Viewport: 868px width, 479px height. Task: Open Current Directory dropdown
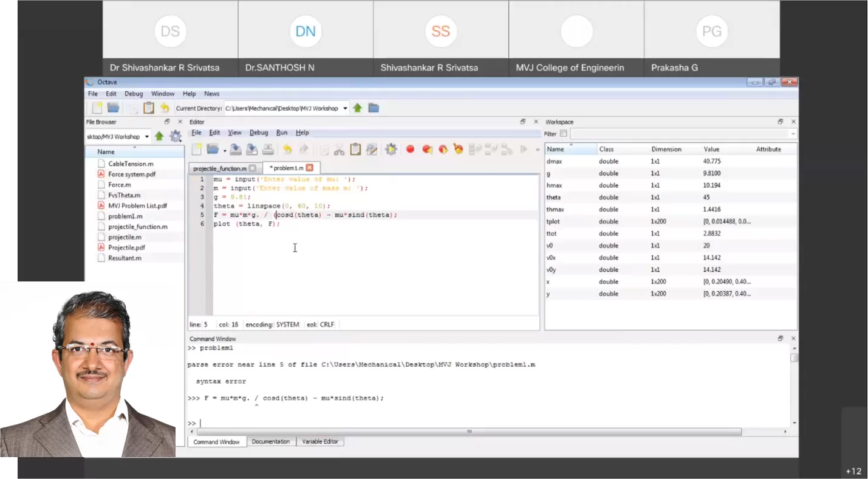tap(345, 108)
